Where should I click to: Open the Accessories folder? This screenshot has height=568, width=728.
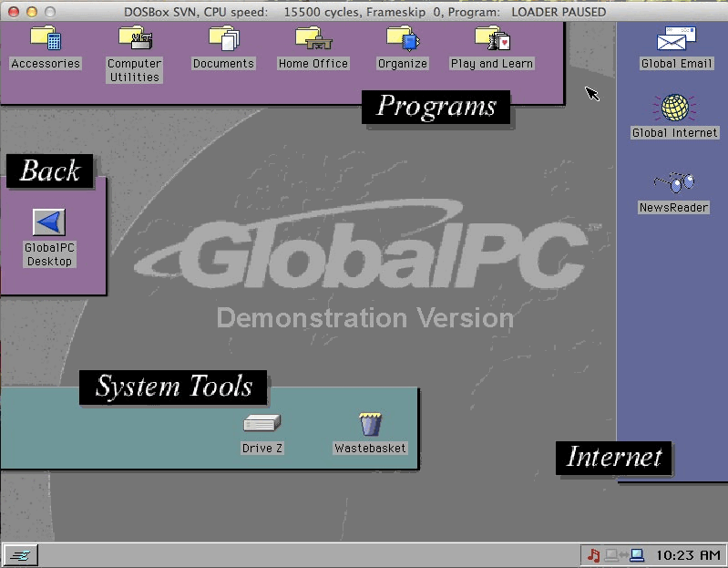pos(46,39)
